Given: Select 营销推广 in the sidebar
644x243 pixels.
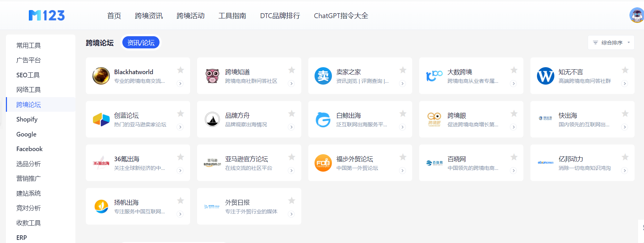Looking at the screenshot, I should 28,179.
